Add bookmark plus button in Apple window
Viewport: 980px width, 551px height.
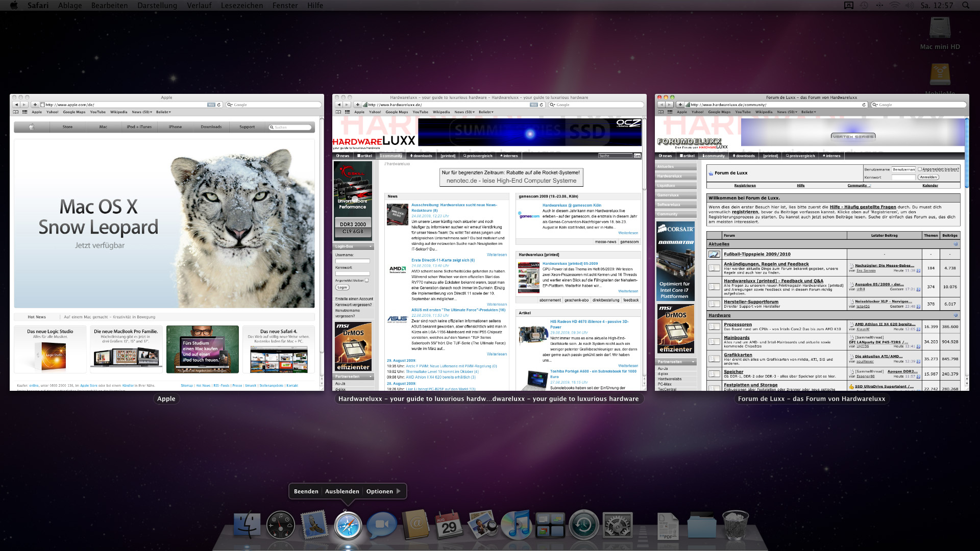[35, 105]
